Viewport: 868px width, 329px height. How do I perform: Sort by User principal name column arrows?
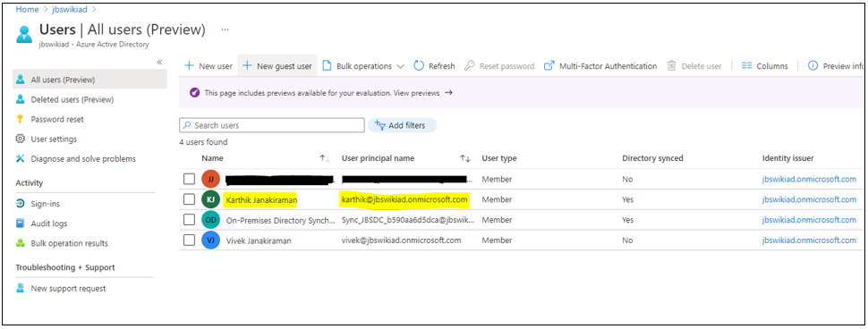coord(465,159)
